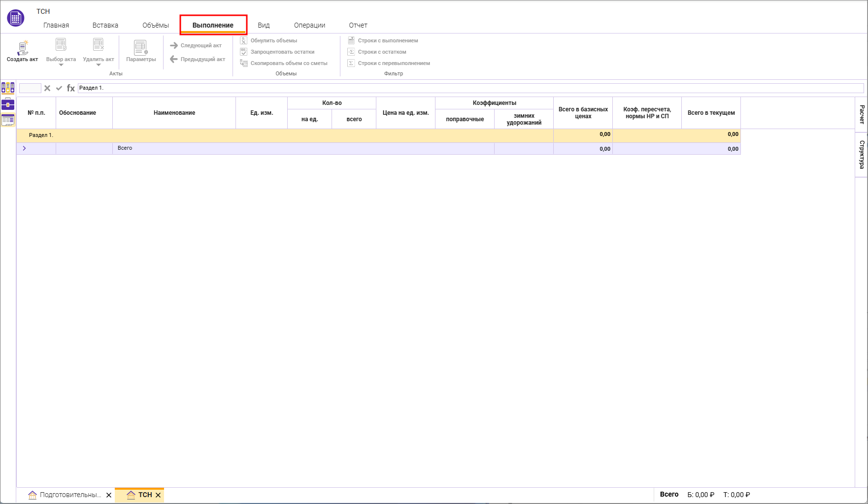Click Обнулить объемы icon
Viewport: 868px width, 504px height.
244,40
